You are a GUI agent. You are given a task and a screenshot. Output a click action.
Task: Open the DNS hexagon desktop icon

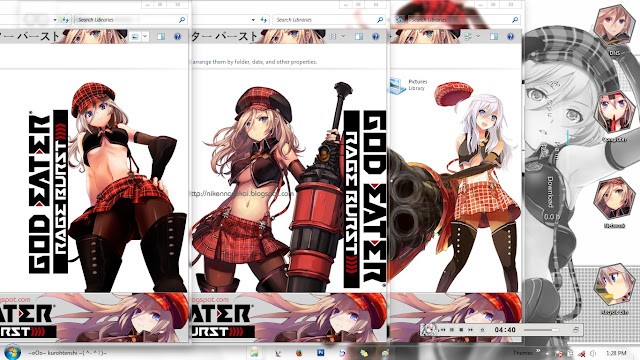(x=613, y=24)
